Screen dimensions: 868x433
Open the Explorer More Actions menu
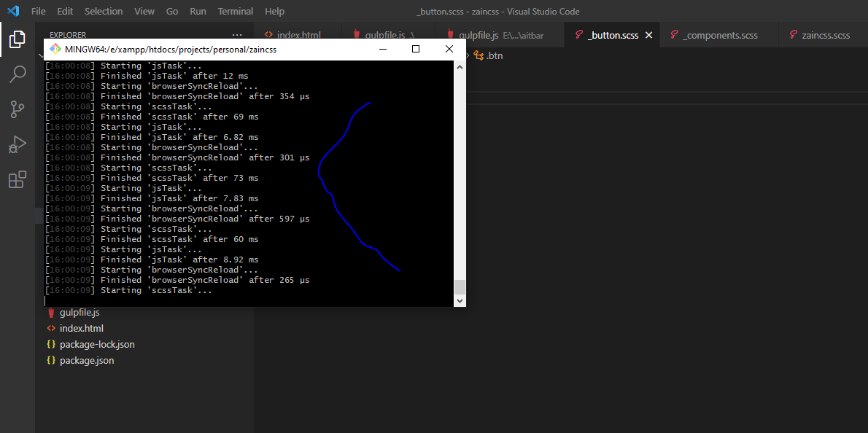pyautogui.click(x=236, y=34)
